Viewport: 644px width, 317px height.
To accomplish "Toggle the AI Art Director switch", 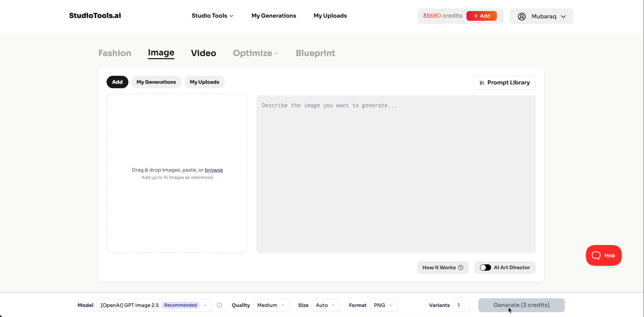I will [485, 268].
